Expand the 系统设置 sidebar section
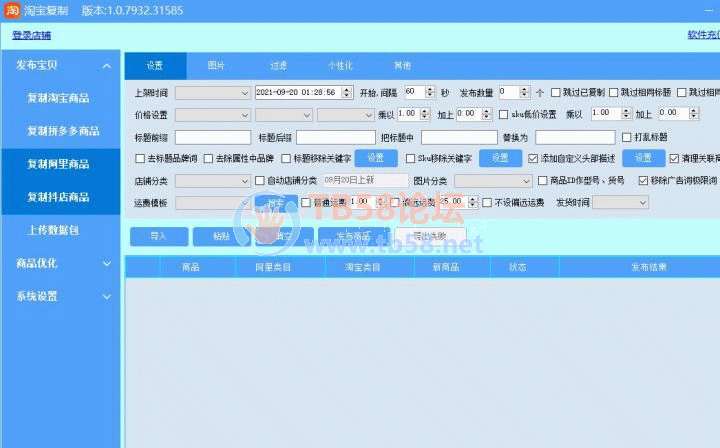The height and width of the screenshot is (448, 720). point(107,297)
